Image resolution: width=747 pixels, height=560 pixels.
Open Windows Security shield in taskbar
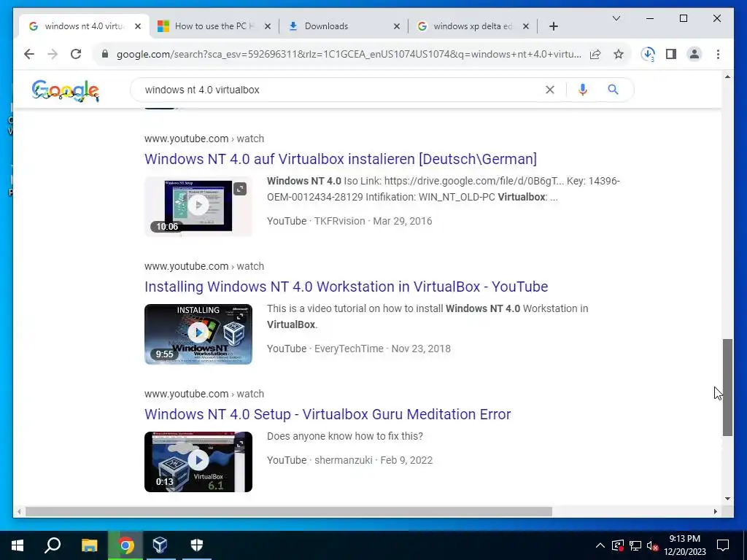[197, 545]
